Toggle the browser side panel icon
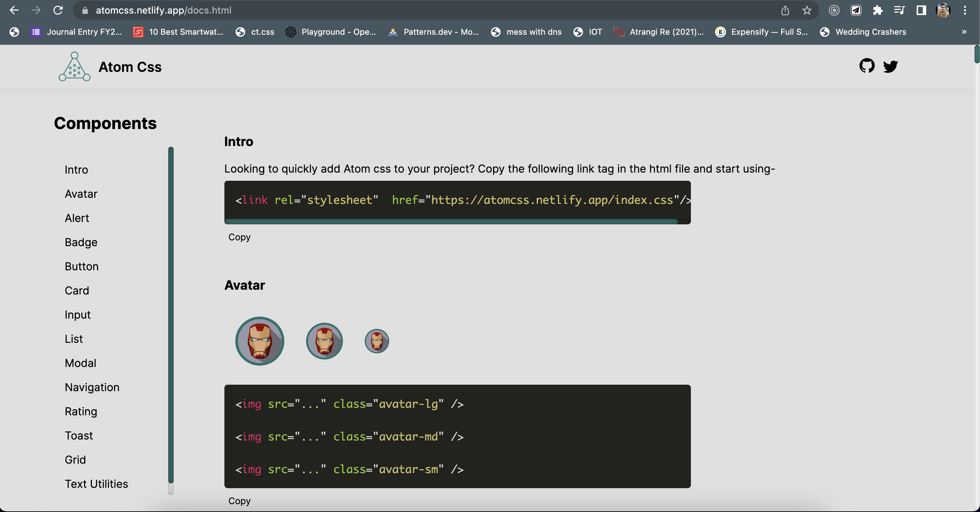Screen dimensions: 980x512 click(921, 10)
